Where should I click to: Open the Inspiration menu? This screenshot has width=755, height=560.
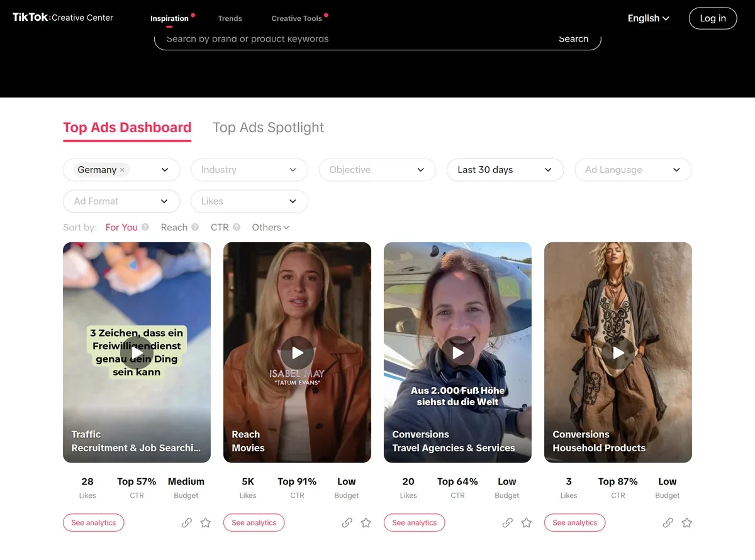[169, 18]
